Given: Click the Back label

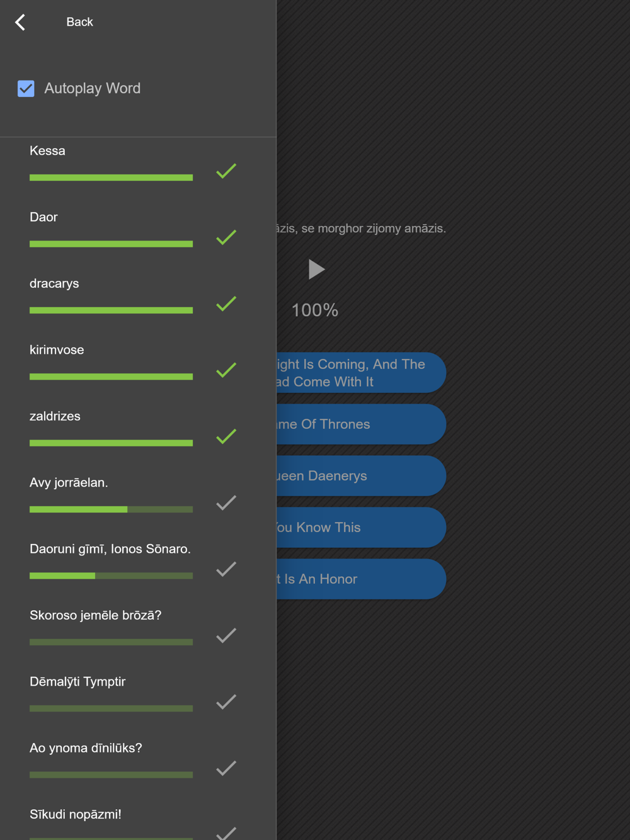Looking at the screenshot, I should tap(79, 22).
